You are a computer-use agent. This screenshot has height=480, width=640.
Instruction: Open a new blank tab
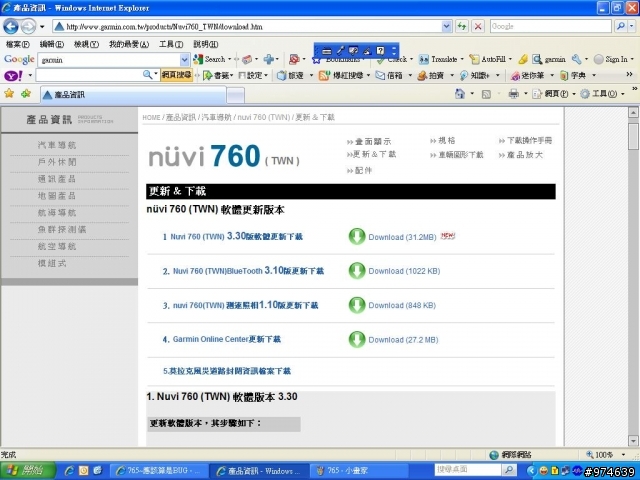236,96
